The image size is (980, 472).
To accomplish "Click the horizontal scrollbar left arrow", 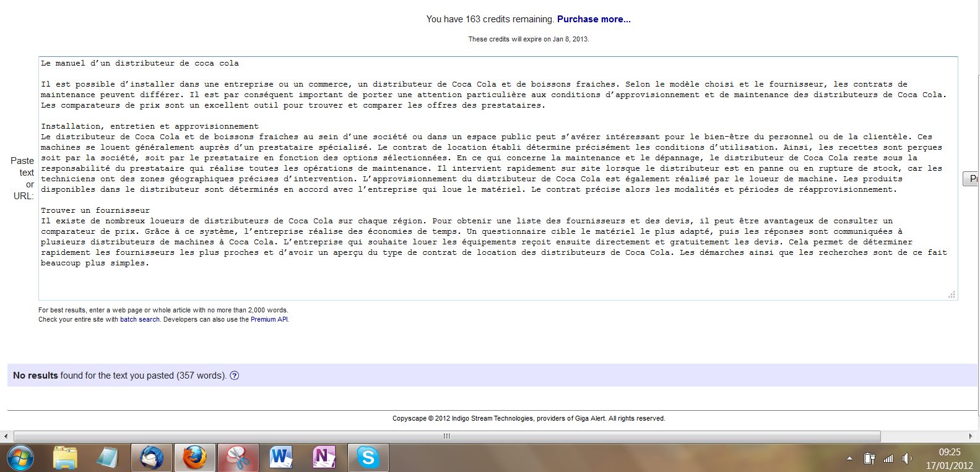I will [x=5, y=436].
